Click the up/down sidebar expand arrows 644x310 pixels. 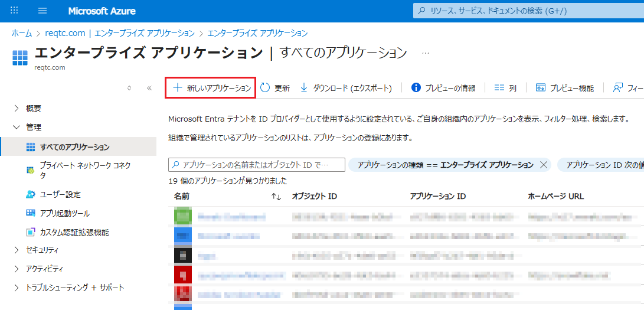point(129,88)
